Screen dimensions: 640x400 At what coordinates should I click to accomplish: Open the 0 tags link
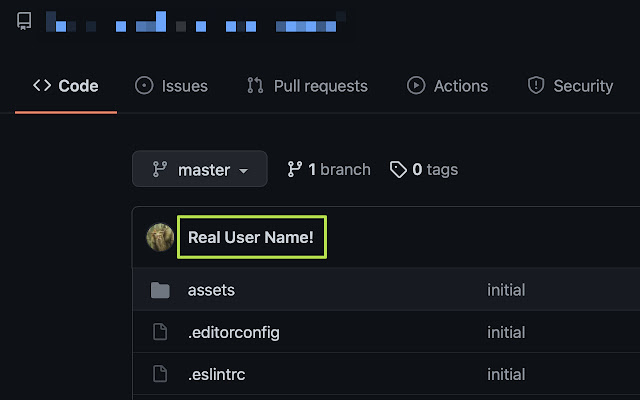(424, 169)
